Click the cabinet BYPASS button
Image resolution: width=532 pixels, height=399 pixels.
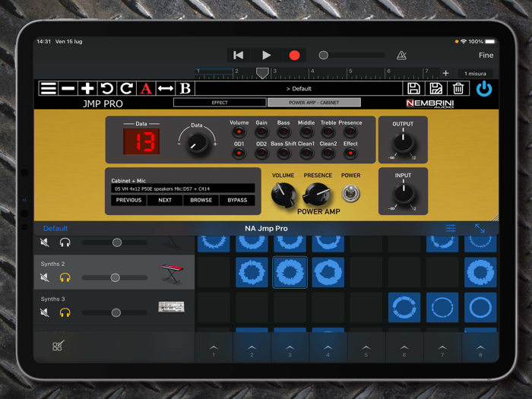point(237,200)
